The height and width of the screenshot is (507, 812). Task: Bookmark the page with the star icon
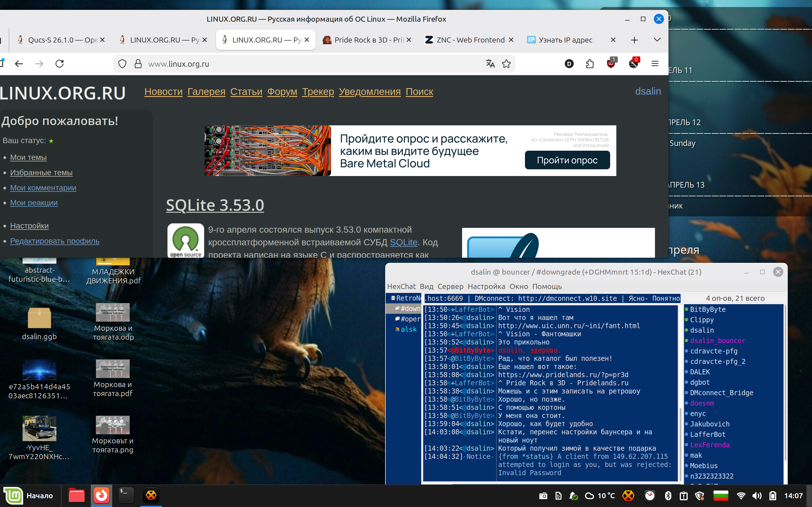tap(506, 64)
